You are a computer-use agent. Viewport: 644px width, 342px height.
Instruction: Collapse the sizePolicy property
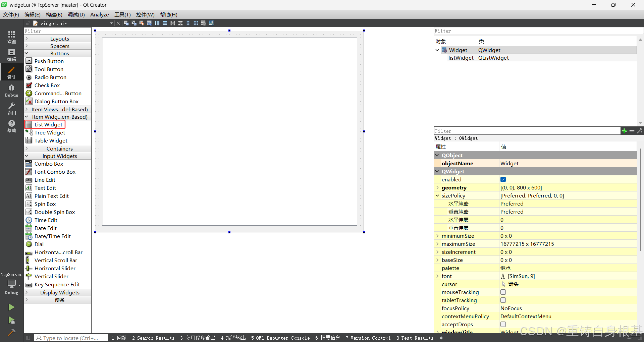[x=437, y=195]
